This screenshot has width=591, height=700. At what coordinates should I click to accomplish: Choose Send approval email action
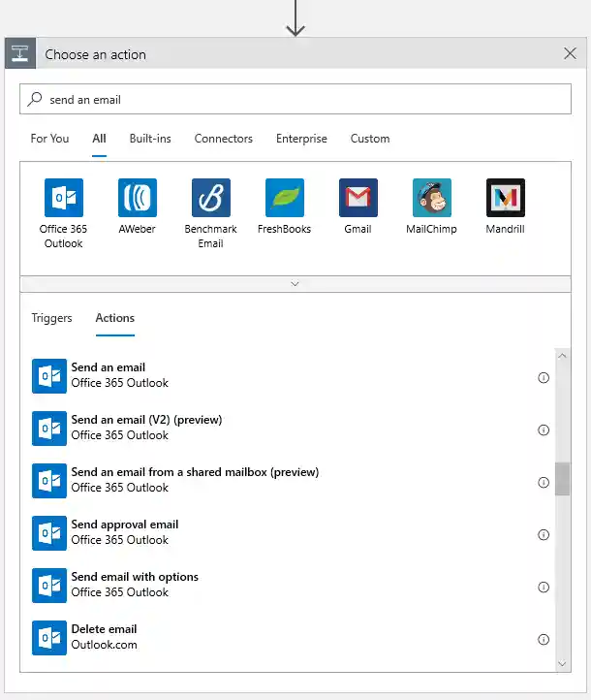[x=124, y=531]
